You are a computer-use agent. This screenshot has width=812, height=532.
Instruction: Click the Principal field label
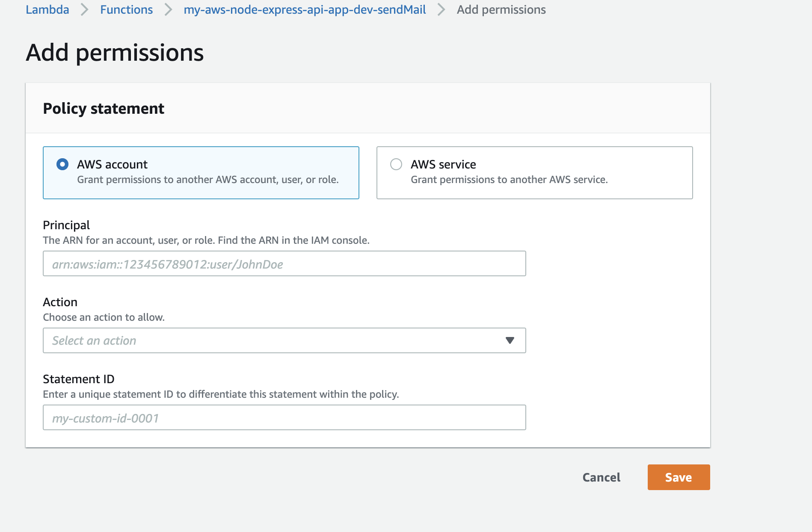(x=66, y=225)
